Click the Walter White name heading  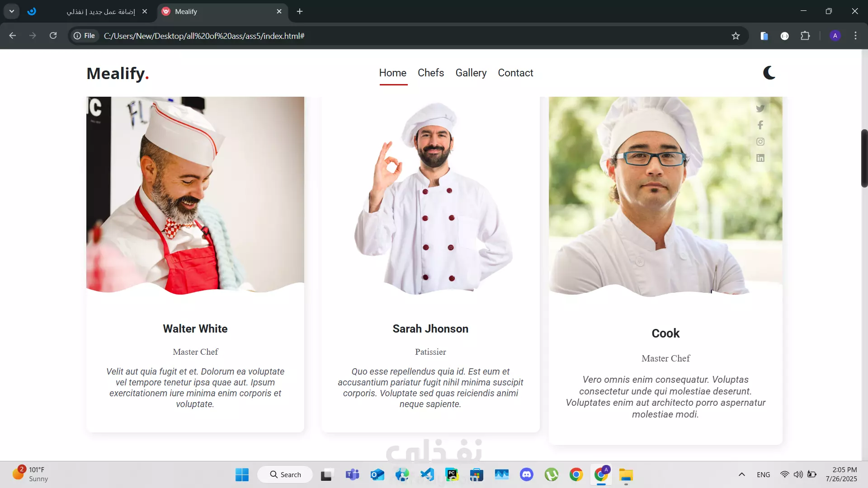[195, 329]
